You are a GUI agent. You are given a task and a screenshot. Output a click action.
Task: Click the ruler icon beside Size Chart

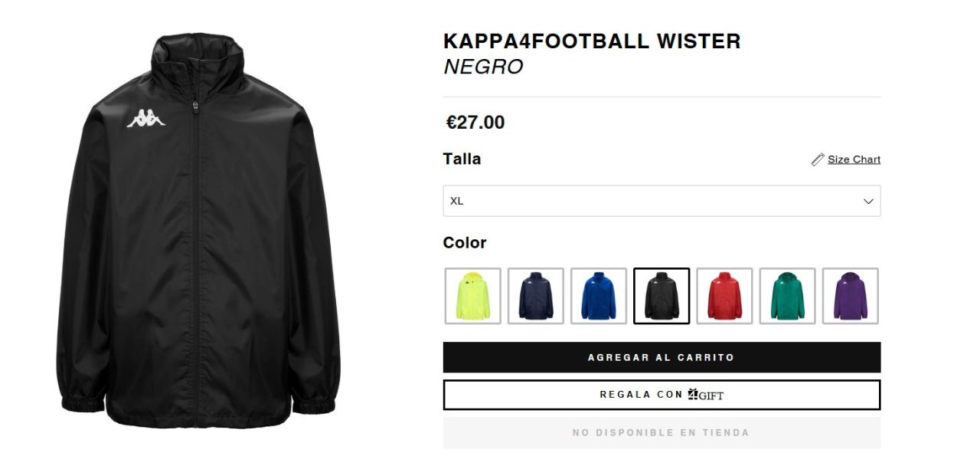pyautogui.click(x=818, y=159)
